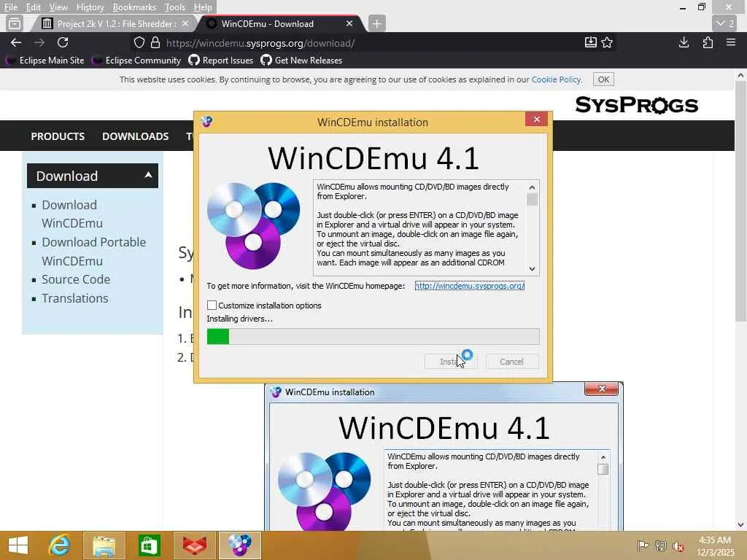This screenshot has height=560, width=747.
Task: Open the extensions puzzle icon
Action: click(708, 42)
